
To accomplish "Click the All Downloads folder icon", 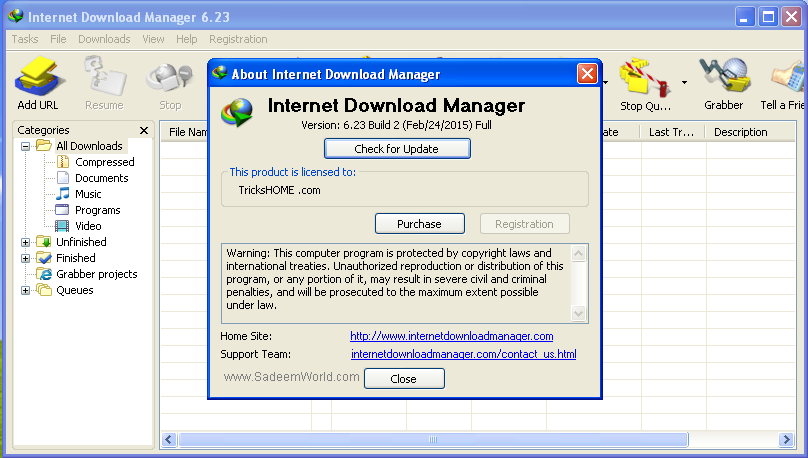I will [44, 146].
